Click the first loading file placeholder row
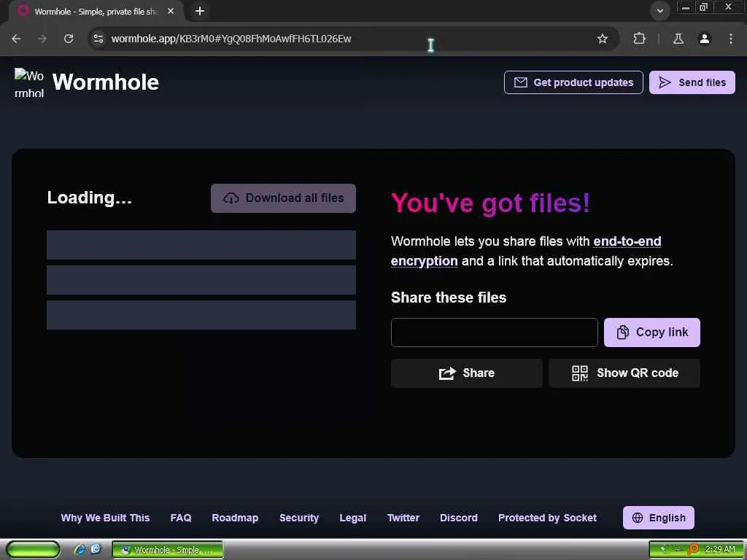 click(x=201, y=245)
